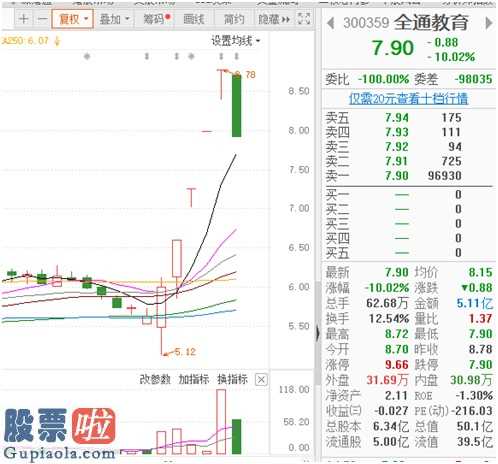498x464 pixels.
Task: Go to next stock with right arrow
Action: pyautogui.click(x=488, y=23)
